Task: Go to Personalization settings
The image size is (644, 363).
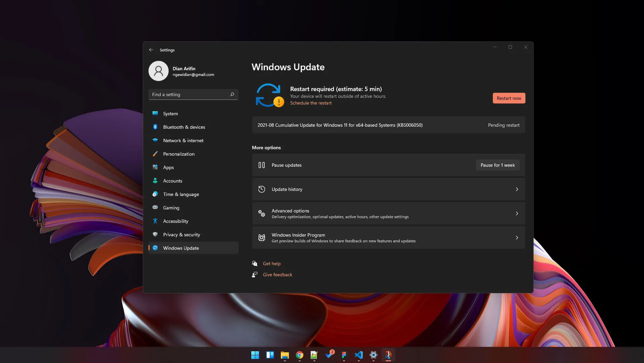Action: (179, 154)
